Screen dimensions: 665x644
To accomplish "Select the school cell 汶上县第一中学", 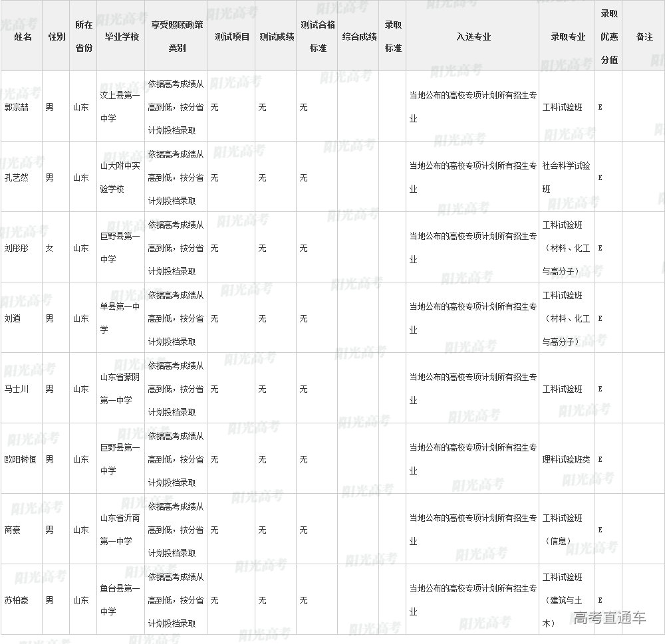I will 120,107.
